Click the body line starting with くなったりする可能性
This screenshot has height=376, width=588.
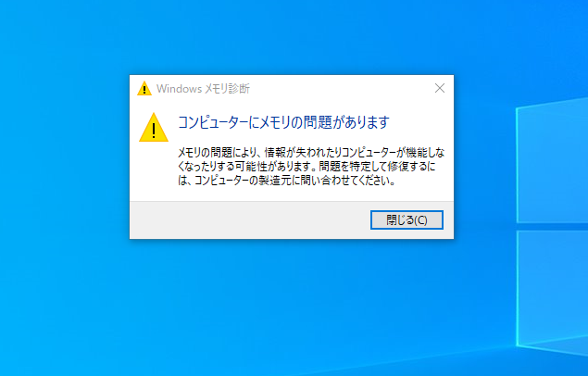[307, 166]
